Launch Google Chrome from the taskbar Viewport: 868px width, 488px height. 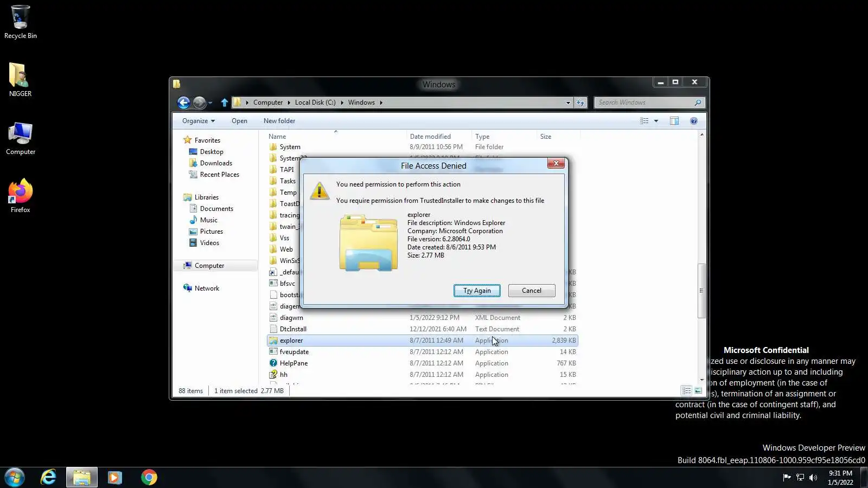pyautogui.click(x=149, y=477)
